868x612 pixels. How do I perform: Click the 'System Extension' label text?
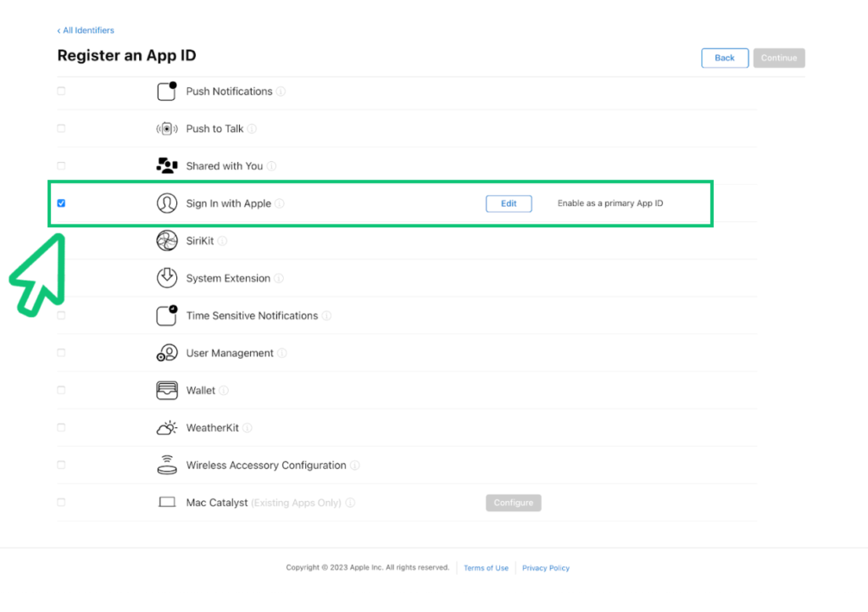(228, 278)
